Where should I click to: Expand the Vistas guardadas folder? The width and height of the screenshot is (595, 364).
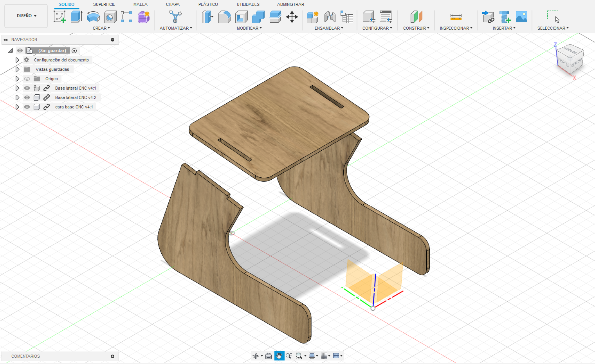[x=17, y=69]
